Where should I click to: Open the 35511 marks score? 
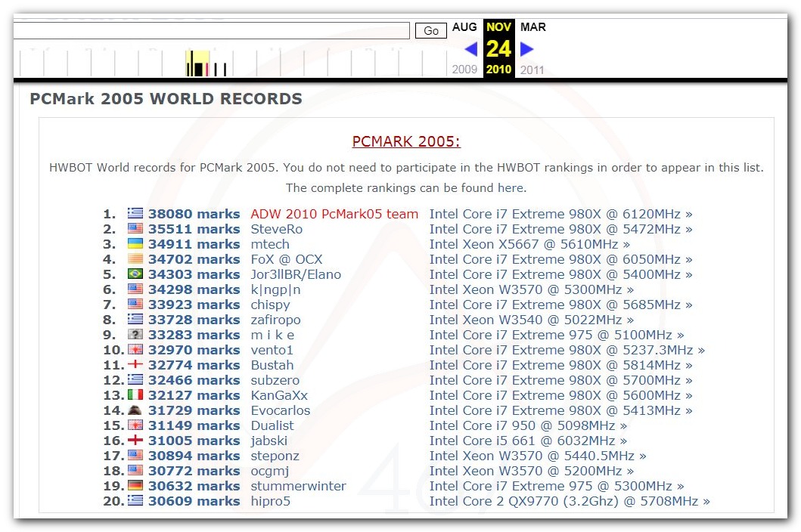click(x=194, y=229)
